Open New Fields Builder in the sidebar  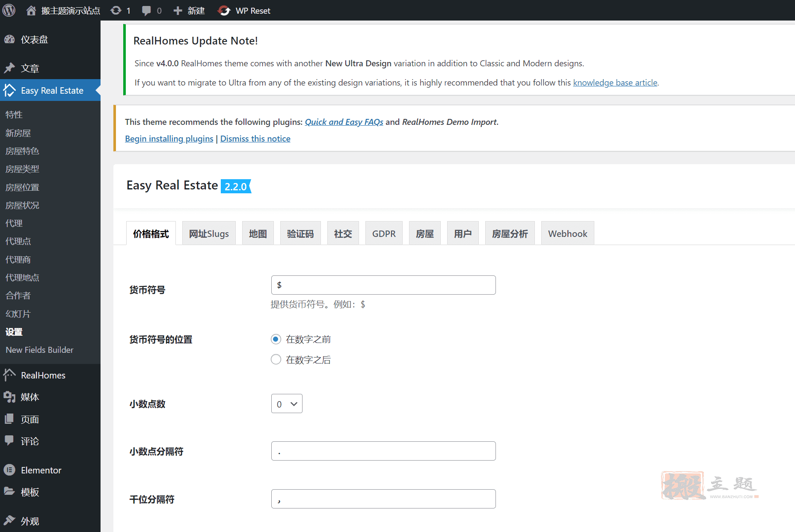(x=40, y=350)
